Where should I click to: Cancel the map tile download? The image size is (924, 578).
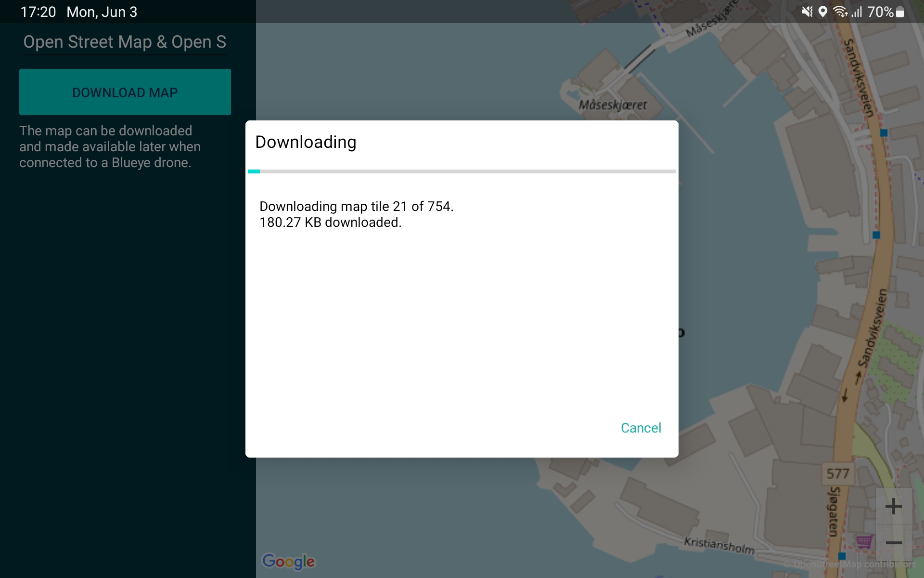point(641,428)
